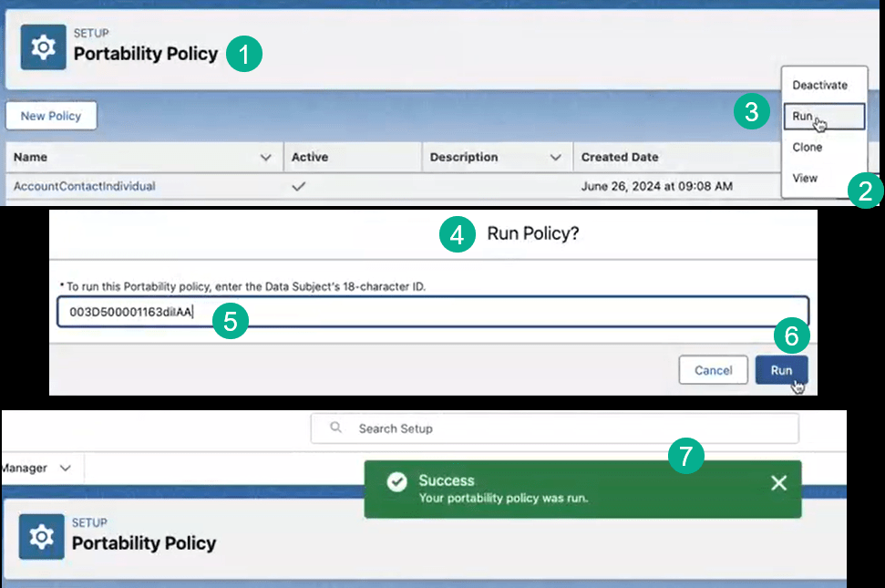Confirm with the blue Run button
The width and height of the screenshot is (885, 588).
[x=781, y=370]
